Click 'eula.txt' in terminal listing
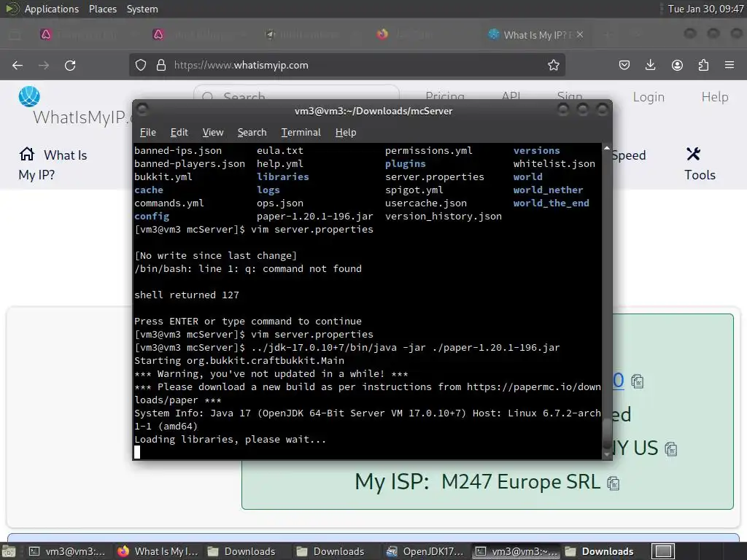Viewport: 747px width, 560px height. pos(280,150)
